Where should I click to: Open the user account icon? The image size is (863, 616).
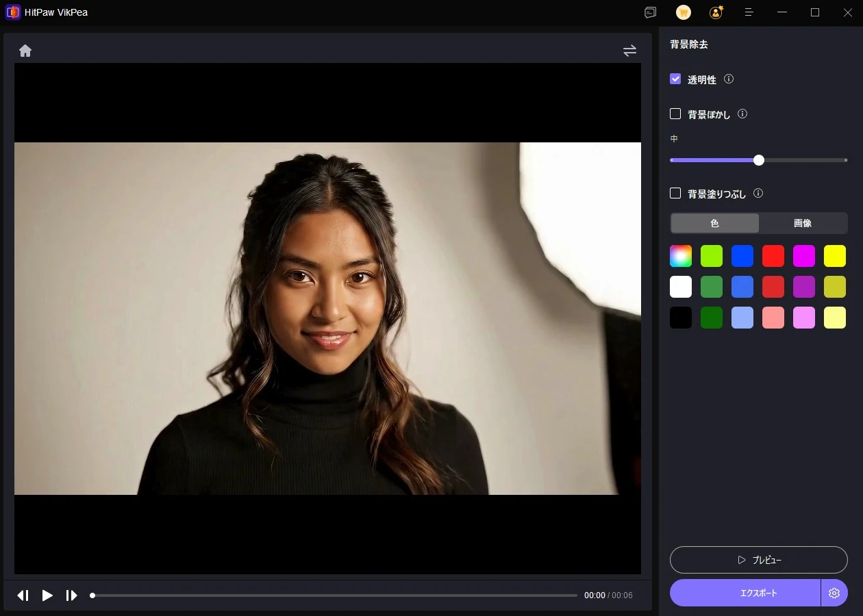[x=716, y=12]
